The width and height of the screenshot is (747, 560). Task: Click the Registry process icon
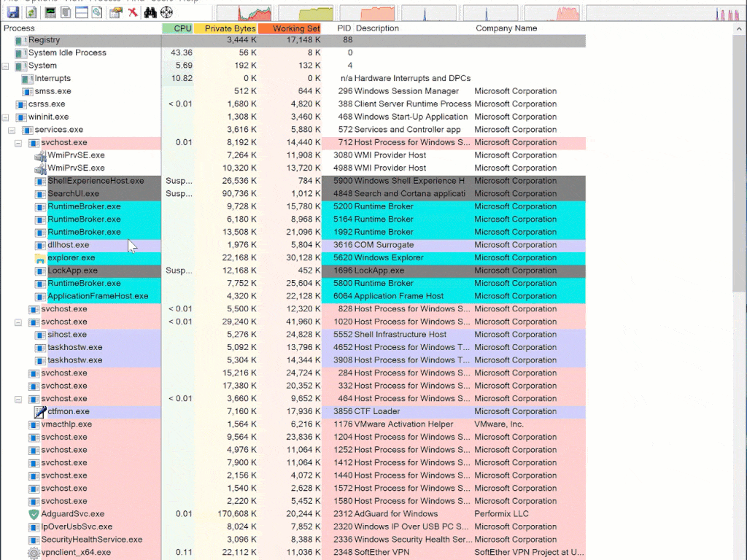click(20, 41)
